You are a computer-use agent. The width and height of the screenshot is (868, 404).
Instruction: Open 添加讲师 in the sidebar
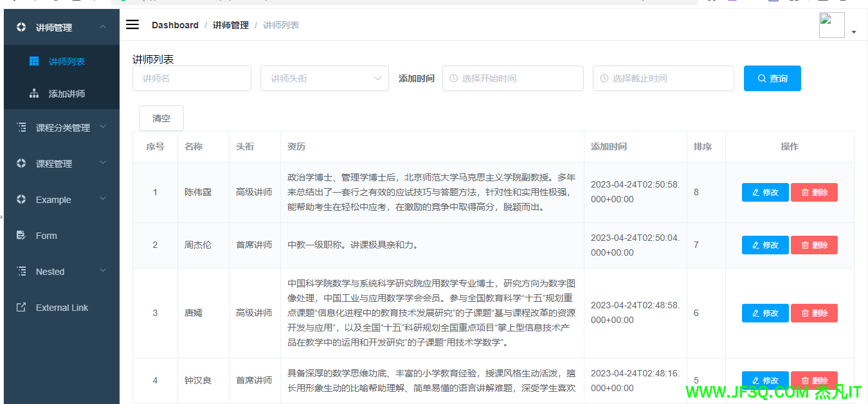(66, 94)
